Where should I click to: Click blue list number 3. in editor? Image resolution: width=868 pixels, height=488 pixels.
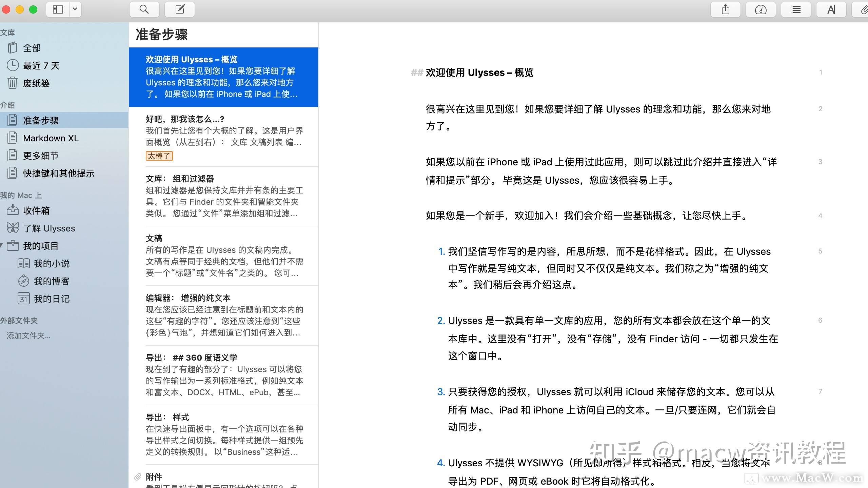(x=441, y=392)
